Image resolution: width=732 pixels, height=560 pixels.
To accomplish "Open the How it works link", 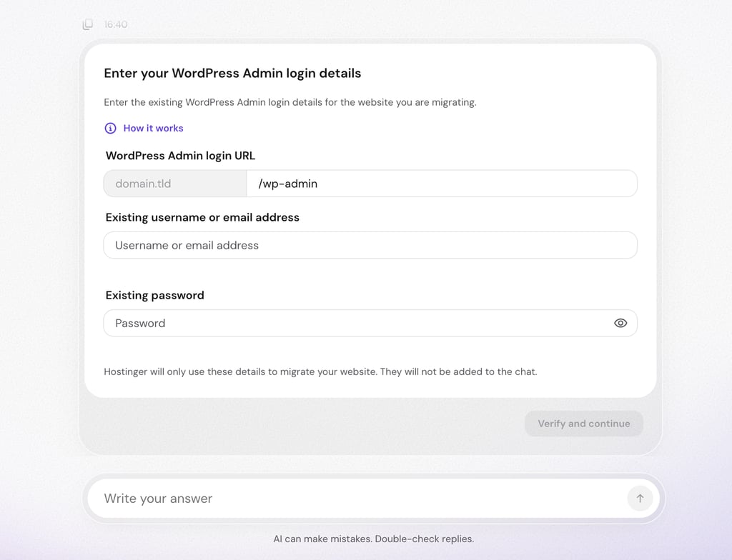I will click(x=153, y=129).
